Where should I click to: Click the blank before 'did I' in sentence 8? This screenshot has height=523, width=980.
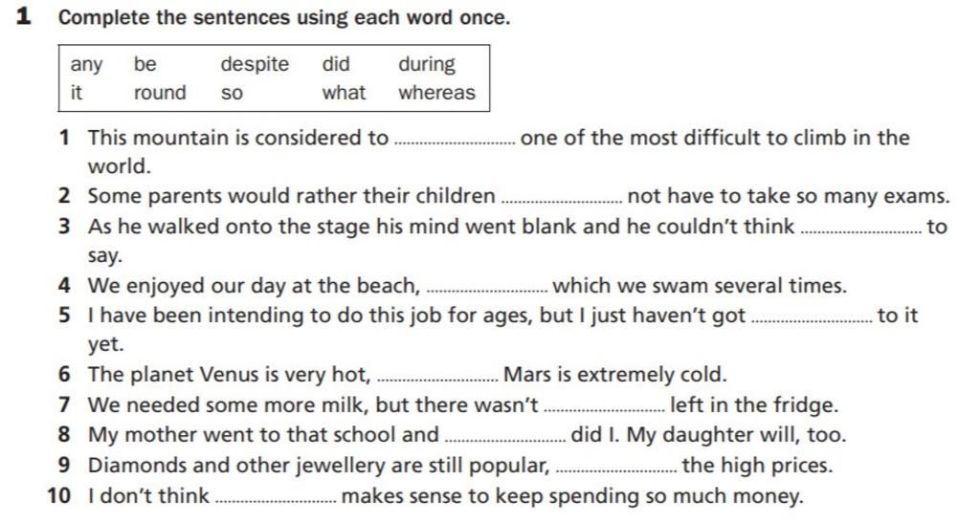point(505,440)
